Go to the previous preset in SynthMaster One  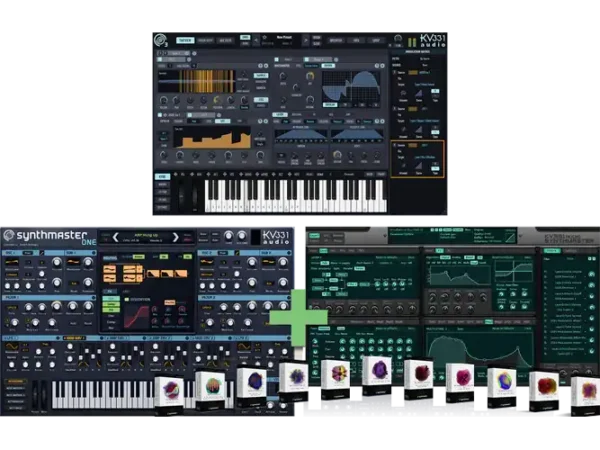[116, 237]
